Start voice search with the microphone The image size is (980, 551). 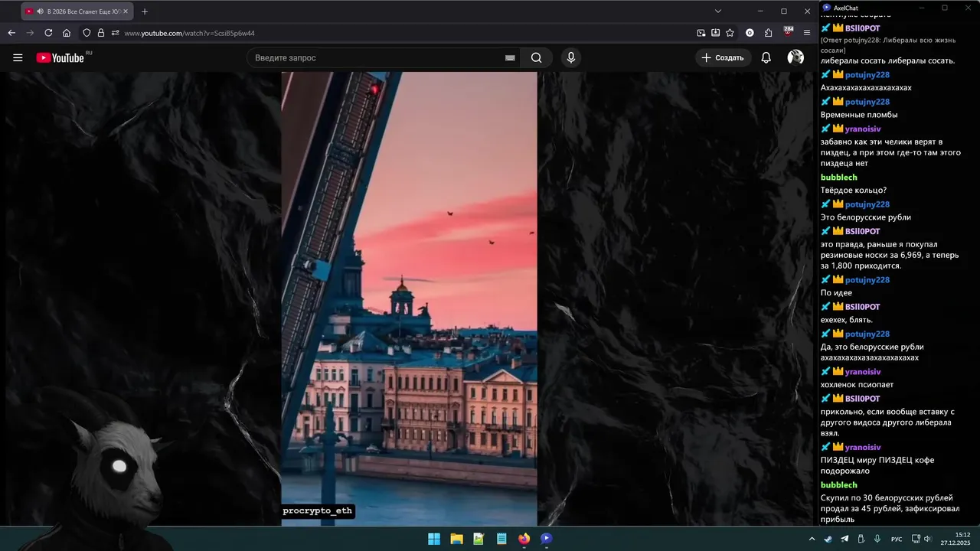tap(570, 57)
